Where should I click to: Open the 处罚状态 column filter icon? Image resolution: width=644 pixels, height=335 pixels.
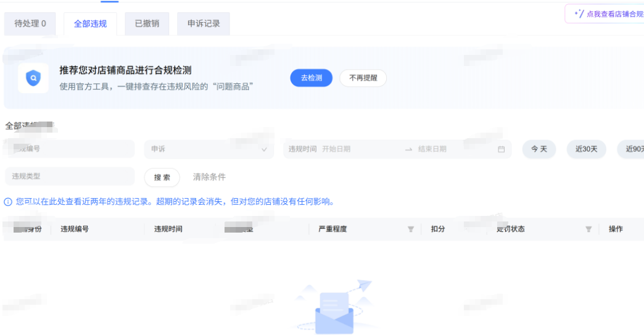[588, 229]
